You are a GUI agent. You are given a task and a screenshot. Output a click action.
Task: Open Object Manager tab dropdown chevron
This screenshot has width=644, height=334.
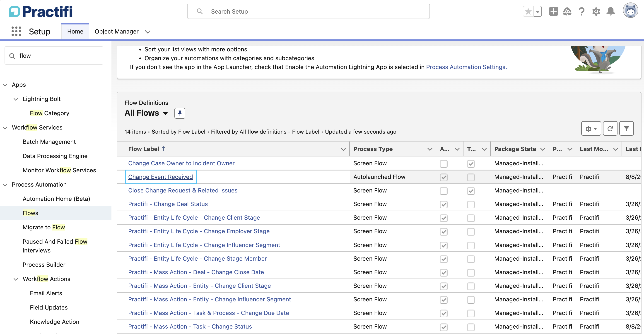pos(148,32)
